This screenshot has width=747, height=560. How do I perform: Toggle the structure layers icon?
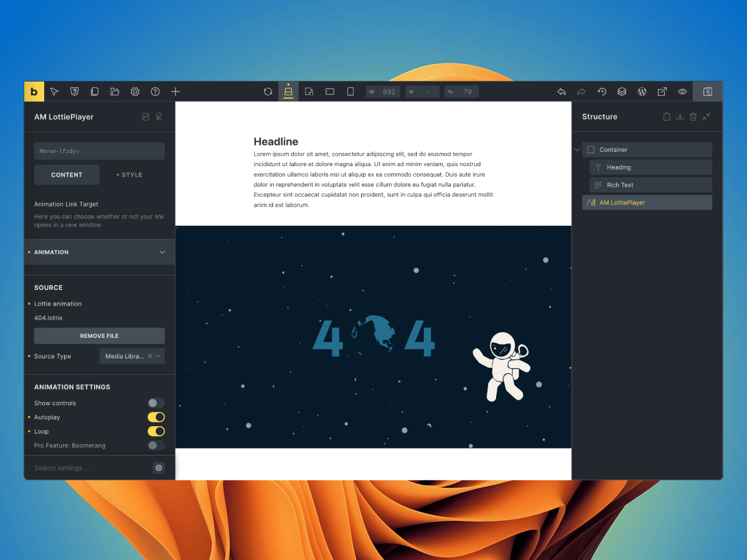tap(622, 91)
